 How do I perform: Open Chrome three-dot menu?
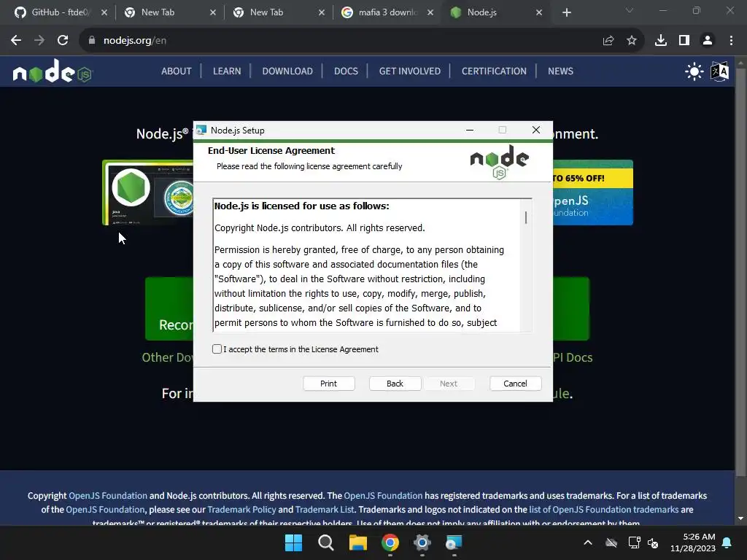(x=731, y=41)
